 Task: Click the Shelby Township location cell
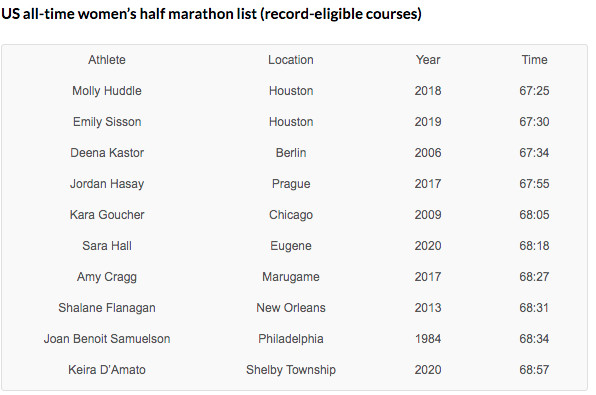(x=291, y=370)
